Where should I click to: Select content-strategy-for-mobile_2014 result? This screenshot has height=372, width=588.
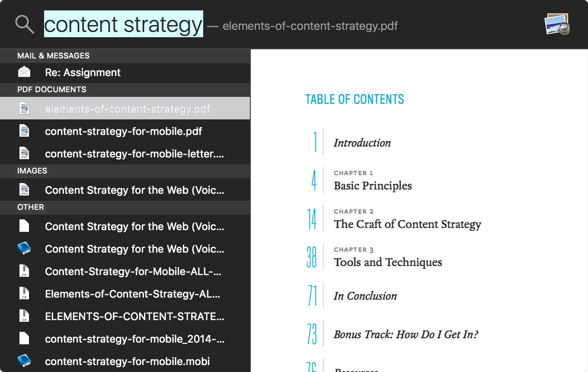125,338
